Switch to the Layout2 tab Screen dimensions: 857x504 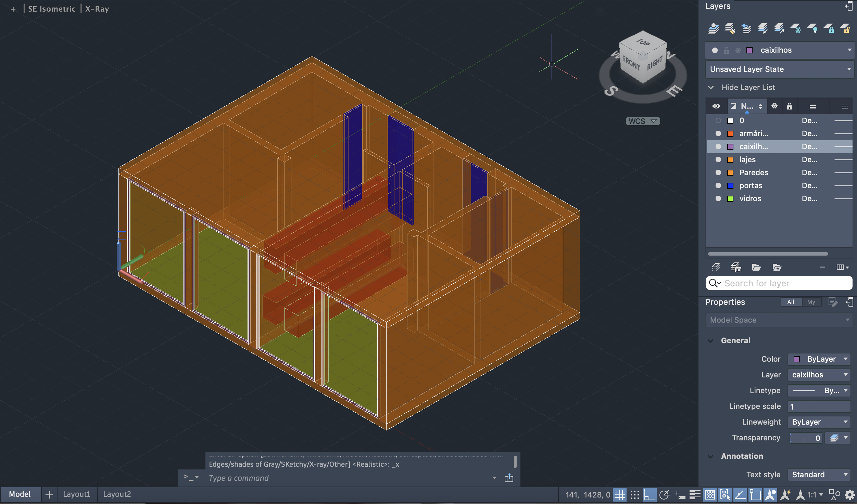117,494
